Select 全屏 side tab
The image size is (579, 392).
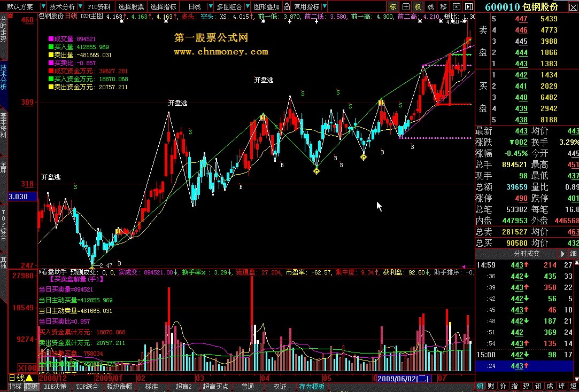click(x=3, y=167)
